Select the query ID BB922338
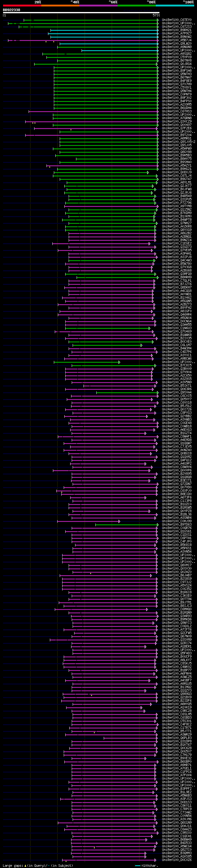This screenshot has width=197, height=868. coord(11,10)
